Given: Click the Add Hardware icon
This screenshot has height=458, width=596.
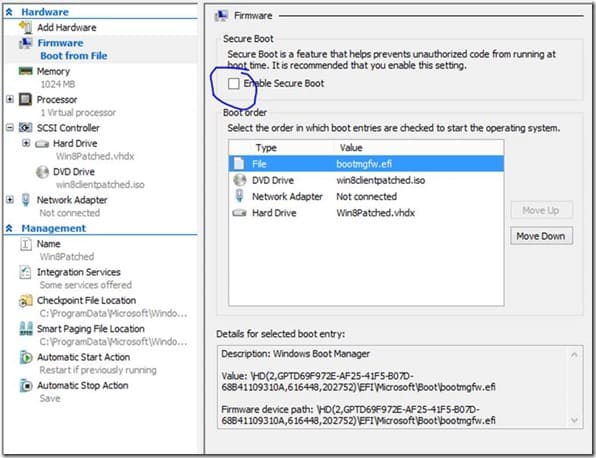Looking at the screenshot, I should click(26, 27).
